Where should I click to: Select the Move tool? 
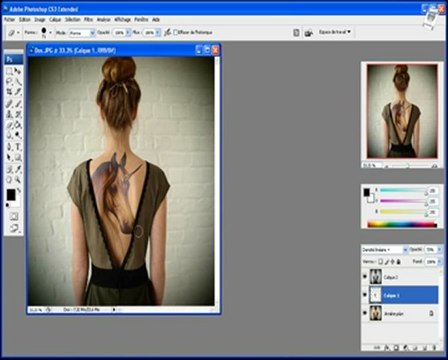[x=18, y=71]
